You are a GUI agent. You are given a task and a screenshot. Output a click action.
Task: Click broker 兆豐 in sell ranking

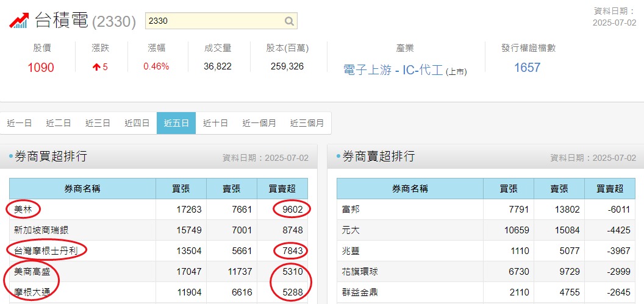pos(351,250)
